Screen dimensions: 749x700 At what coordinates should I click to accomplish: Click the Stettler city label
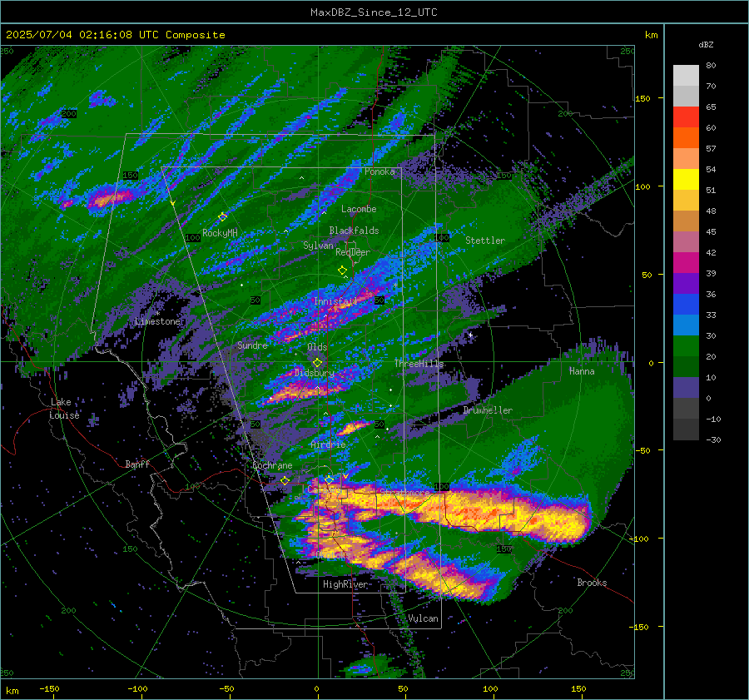(x=485, y=241)
